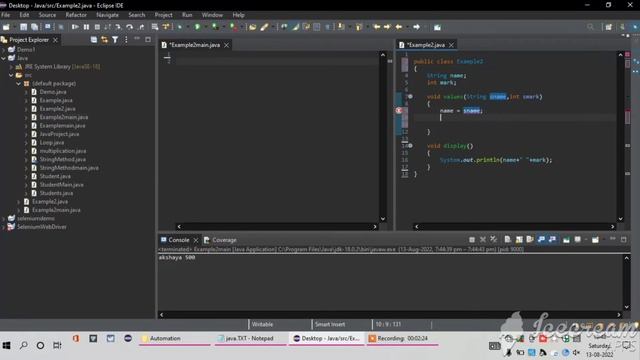The image size is (640, 360).
Task: Close the Example2.java editor tab
Action: click(x=451, y=45)
